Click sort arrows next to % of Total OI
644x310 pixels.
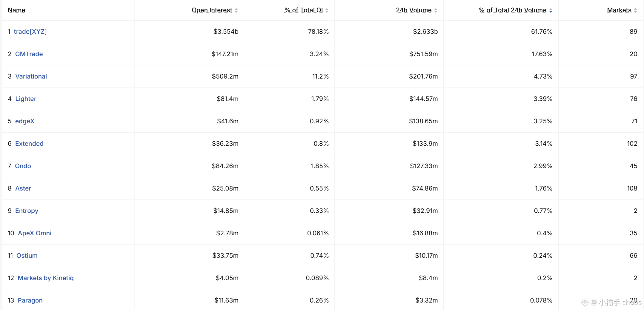tap(327, 10)
